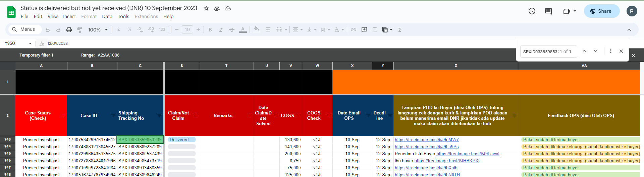Viewport: 644px width, 177px height.
Task: Open the File menu
Action: (x=24, y=16)
